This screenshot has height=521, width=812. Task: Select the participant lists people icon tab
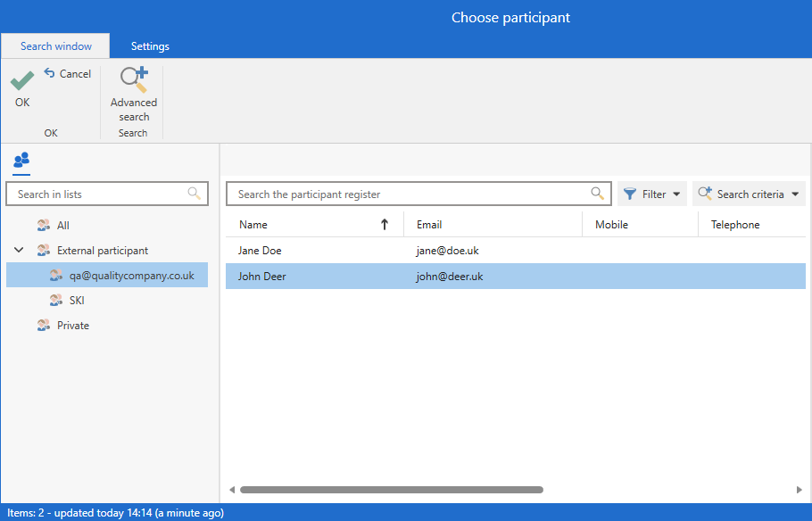pos(21,160)
